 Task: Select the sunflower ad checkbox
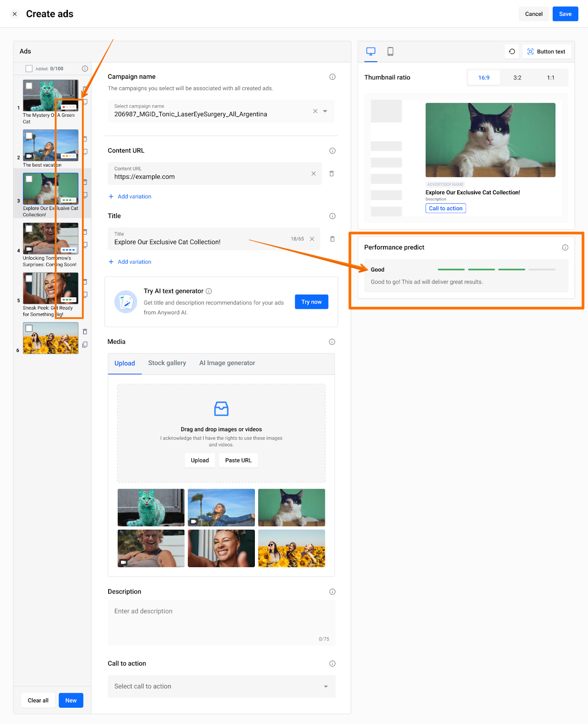click(x=29, y=328)
